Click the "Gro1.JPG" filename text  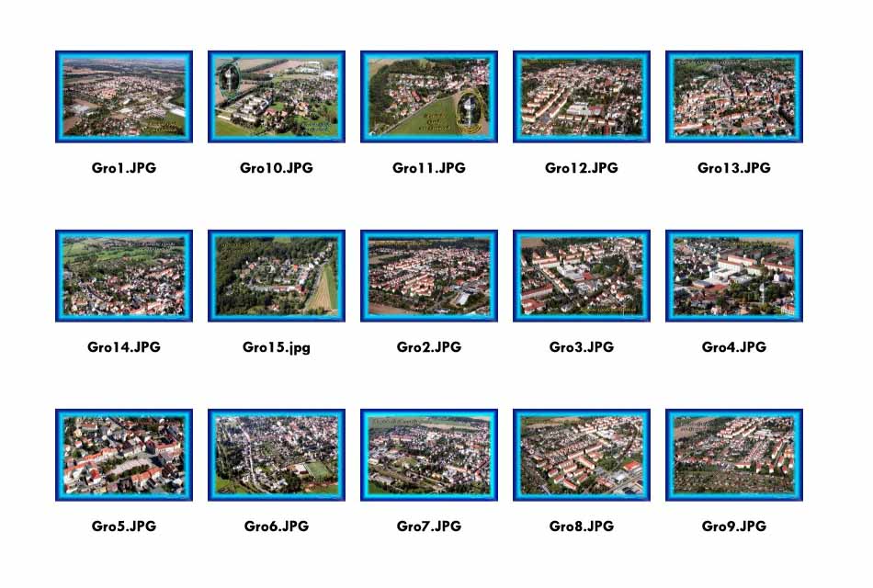(124, 168)
